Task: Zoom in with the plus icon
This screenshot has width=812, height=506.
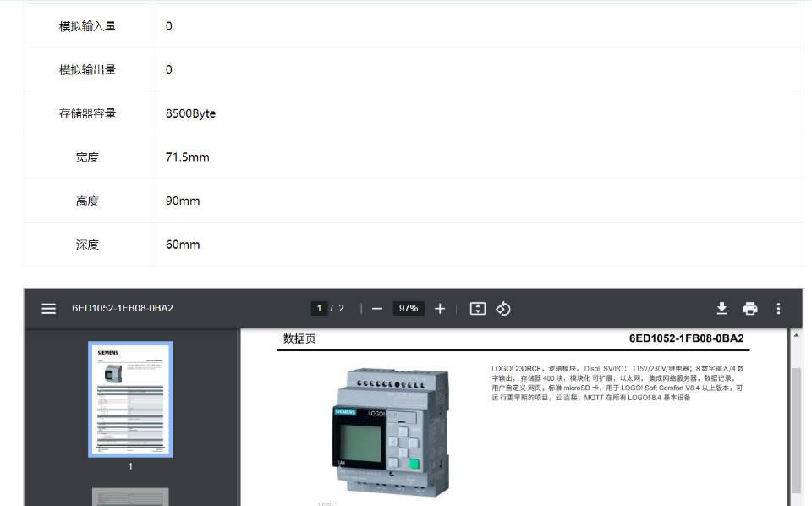Action: (440, 309)
